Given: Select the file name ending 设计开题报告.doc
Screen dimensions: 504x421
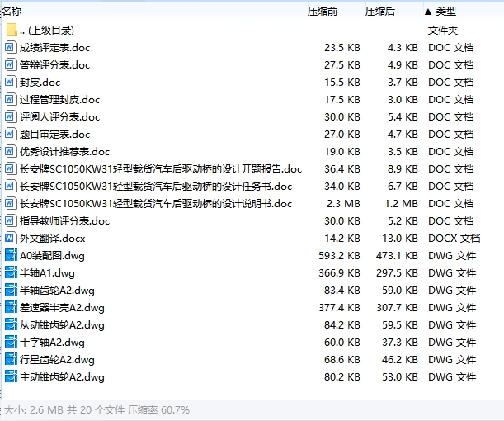Looking at the screenshot, I should tap(161, 169).
